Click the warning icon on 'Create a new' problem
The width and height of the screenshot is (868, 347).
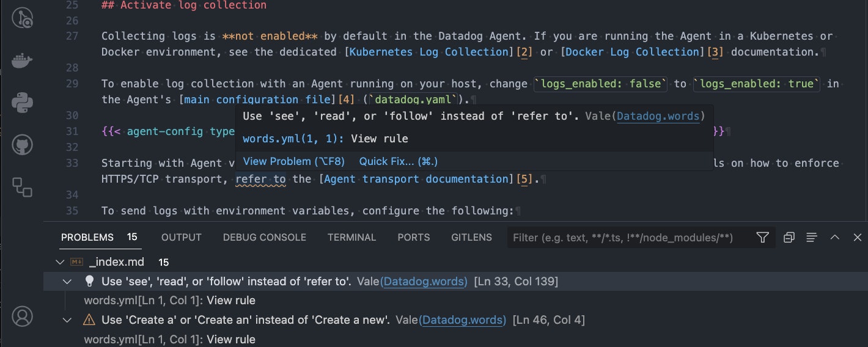89,320
